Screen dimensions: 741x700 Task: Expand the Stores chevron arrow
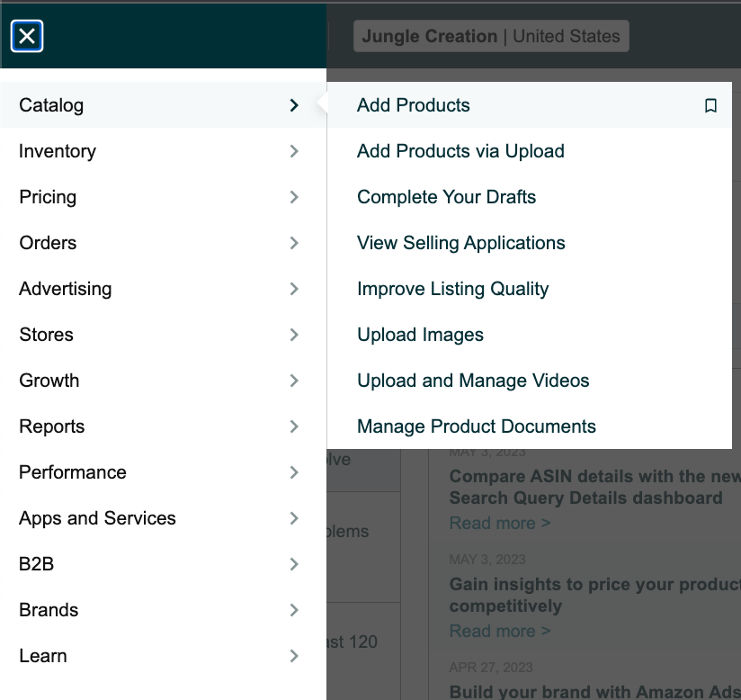(x=294, y=335)
